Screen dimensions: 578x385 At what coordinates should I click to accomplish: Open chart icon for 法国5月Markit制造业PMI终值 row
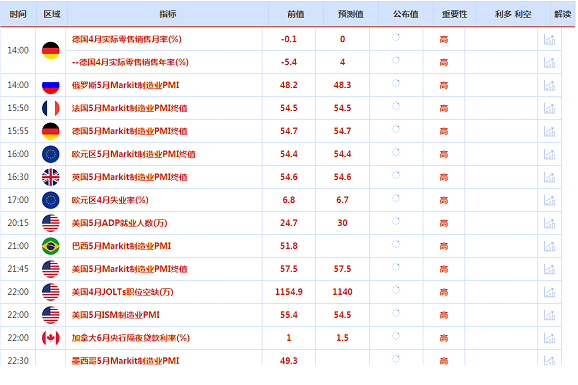pyautogui.click(x=549, y=108)
